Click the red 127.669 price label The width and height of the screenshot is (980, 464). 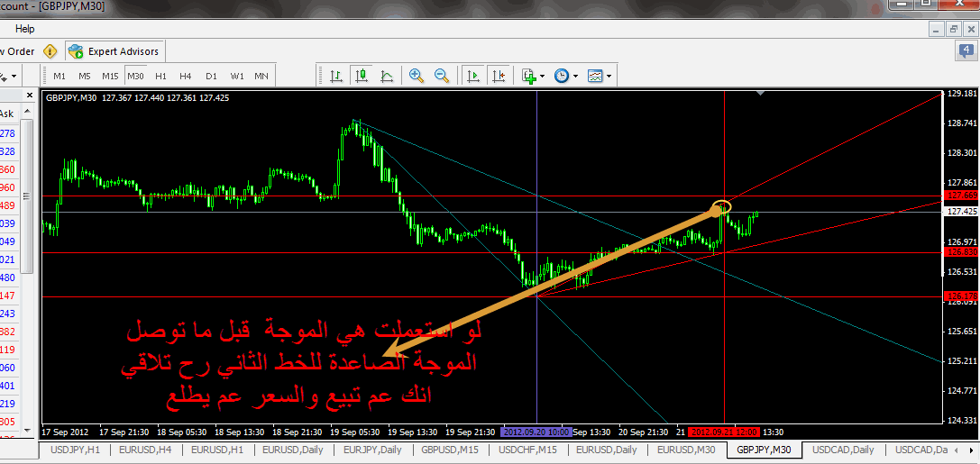tap(962, 196)
